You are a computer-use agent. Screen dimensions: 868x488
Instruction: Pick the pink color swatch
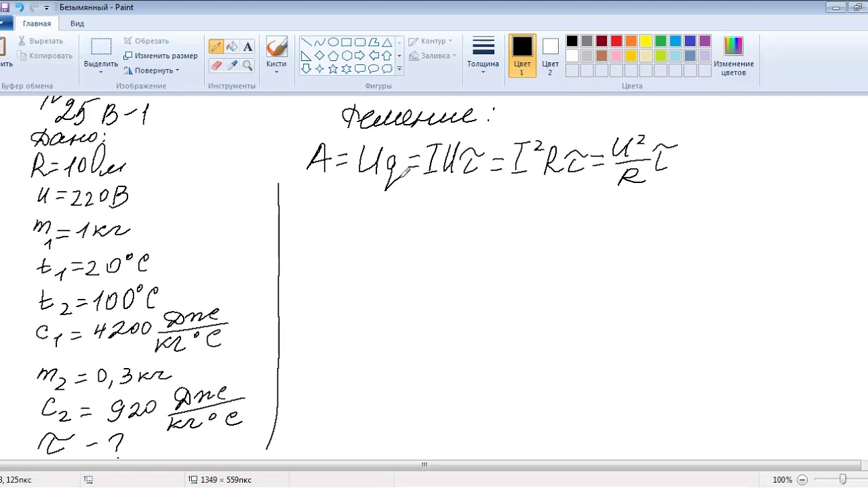click(616, 56)
